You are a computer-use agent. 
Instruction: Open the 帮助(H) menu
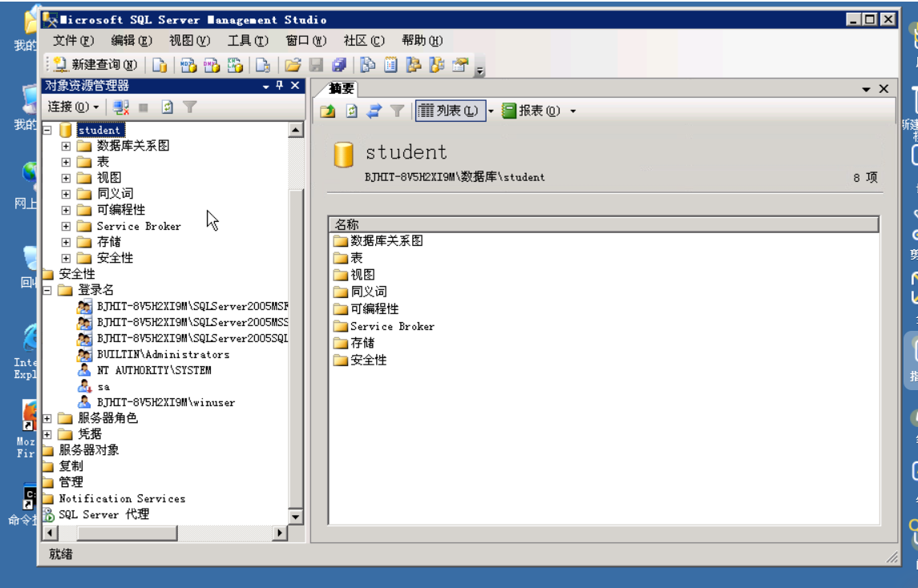[422, 40]
